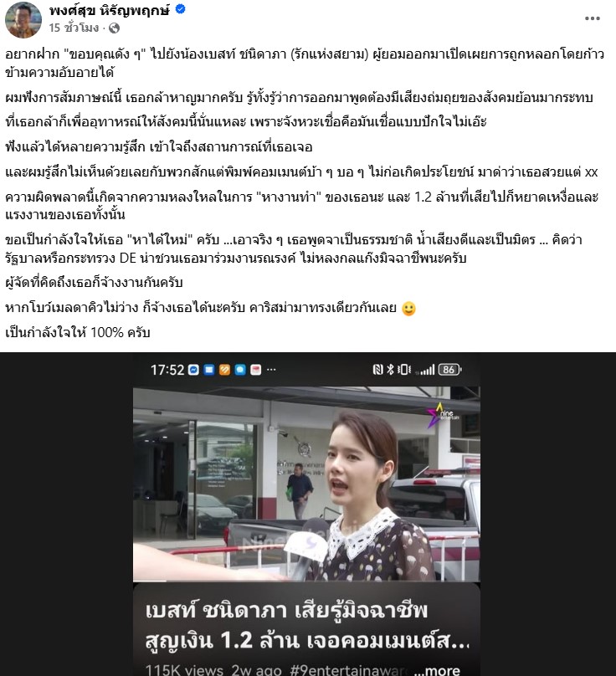Tap the battery indicator showing 86
This screenshot has height=676, width=616.
click(x=449, y=370)
